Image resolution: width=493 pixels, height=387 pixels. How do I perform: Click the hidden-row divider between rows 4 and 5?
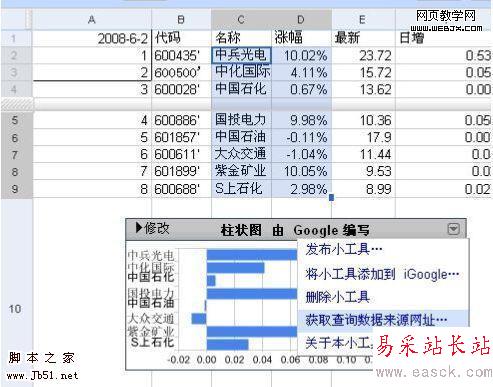(247, 104)
